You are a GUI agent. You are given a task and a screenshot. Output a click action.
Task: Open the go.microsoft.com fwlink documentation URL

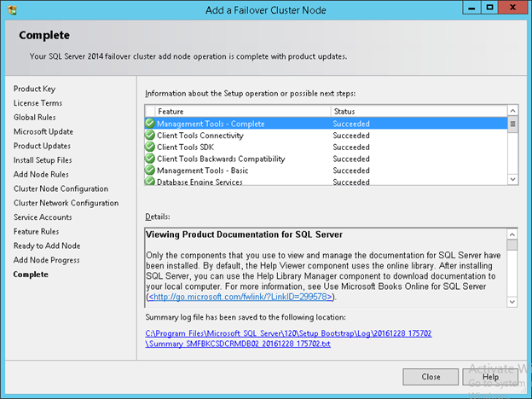241,298
